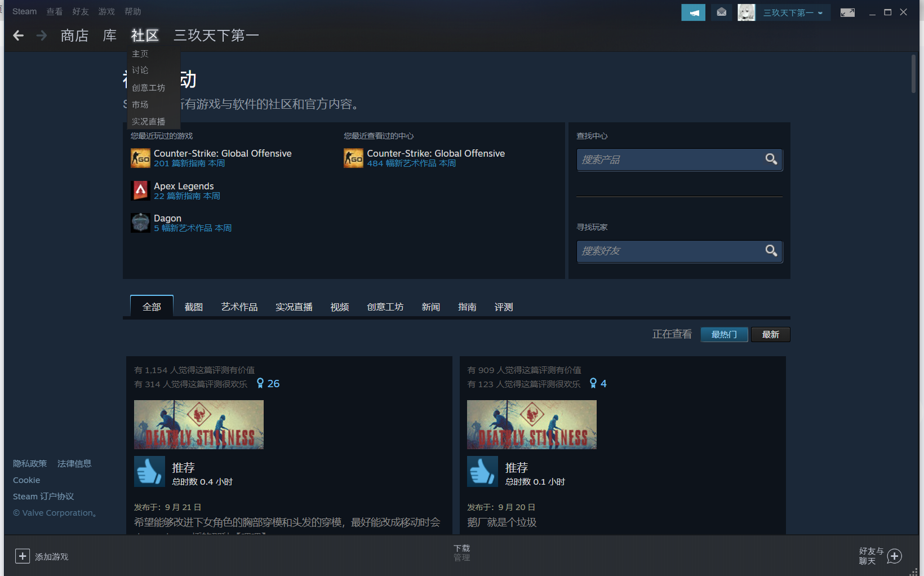Select 主页 in community submenu
924x576 pixels.
tap(140, 54)
